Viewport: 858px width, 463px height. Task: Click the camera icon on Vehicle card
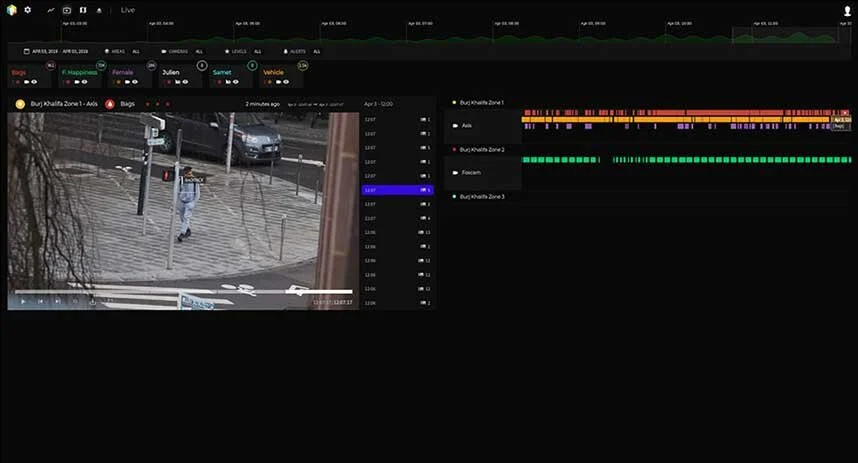[278, 82]
